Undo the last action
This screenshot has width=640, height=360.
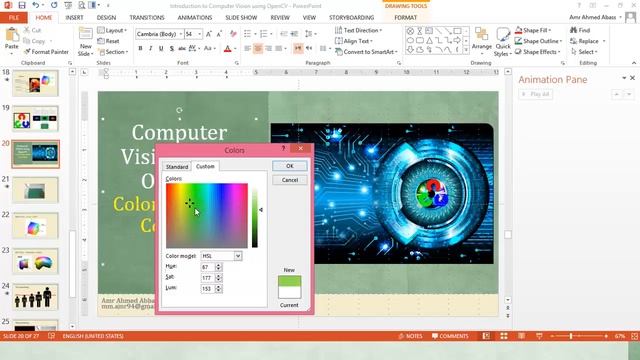click(x=36, y=5)
